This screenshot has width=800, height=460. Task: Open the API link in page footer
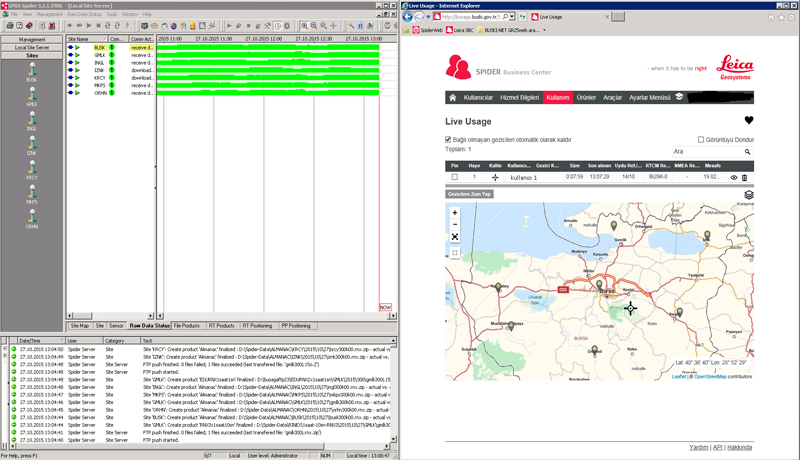coord(717,447)
